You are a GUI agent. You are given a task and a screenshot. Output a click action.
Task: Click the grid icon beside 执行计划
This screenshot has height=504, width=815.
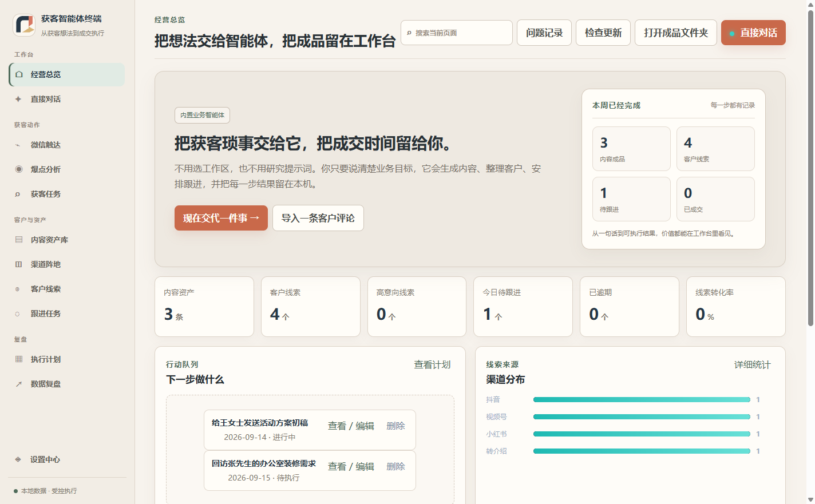[19, 359]
